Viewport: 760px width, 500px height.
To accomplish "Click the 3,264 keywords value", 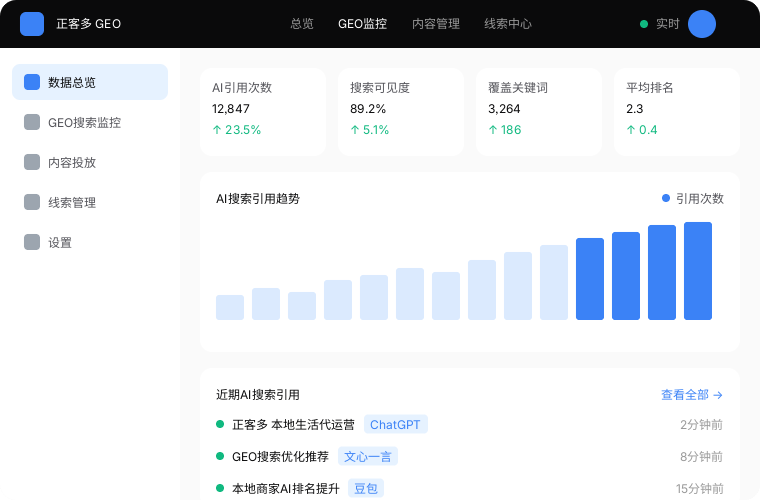I will (x=504, y=109).
